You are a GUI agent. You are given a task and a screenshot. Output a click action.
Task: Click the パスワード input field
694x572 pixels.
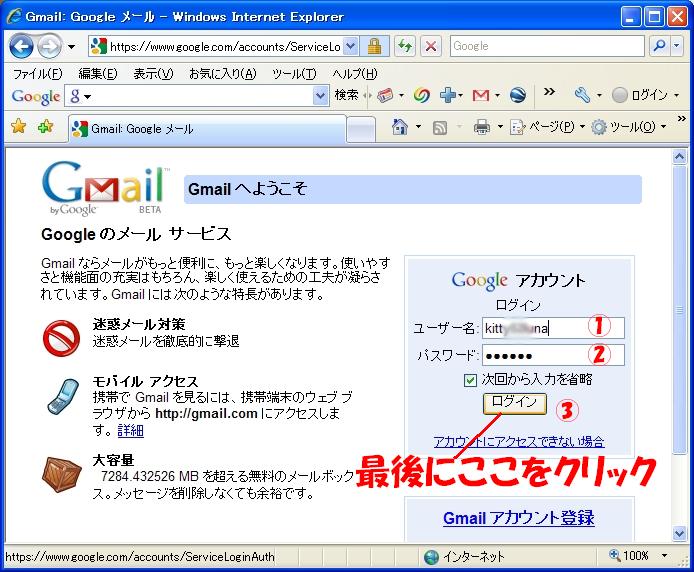[x=553, y=356]
